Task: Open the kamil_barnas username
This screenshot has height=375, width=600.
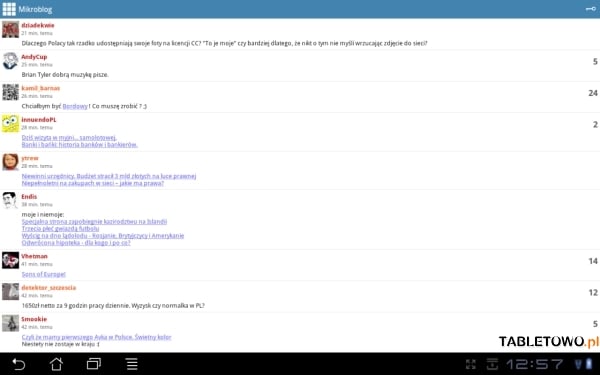Action: [x=41, y=88]
